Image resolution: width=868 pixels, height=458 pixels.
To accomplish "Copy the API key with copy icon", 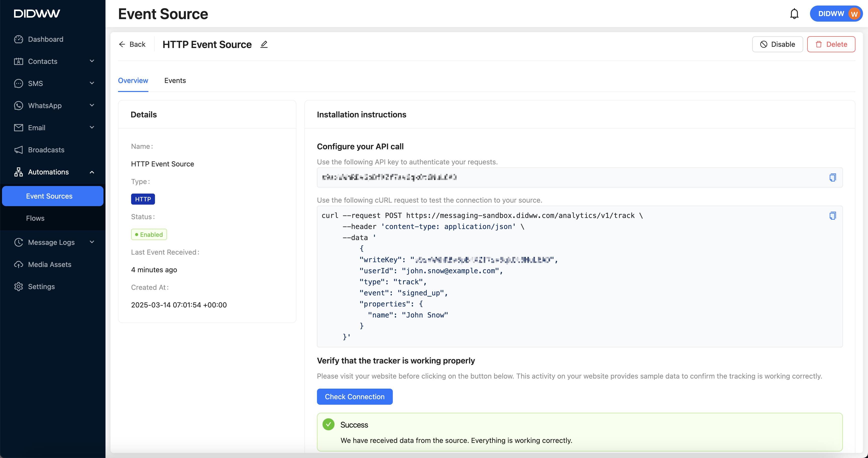I will point(832,177).
